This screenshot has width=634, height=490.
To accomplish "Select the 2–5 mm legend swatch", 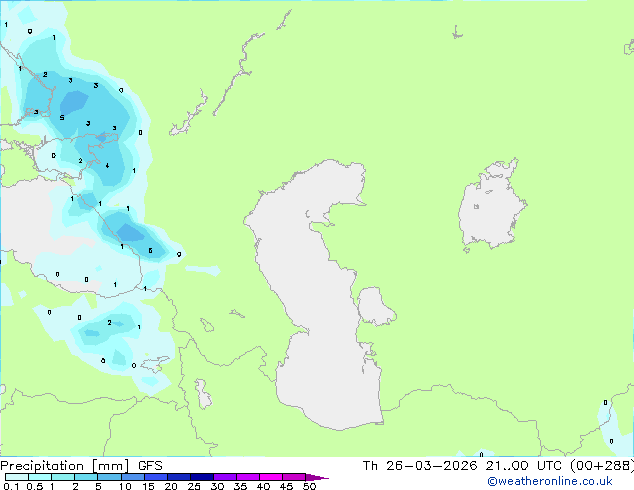I will (86, 477).
